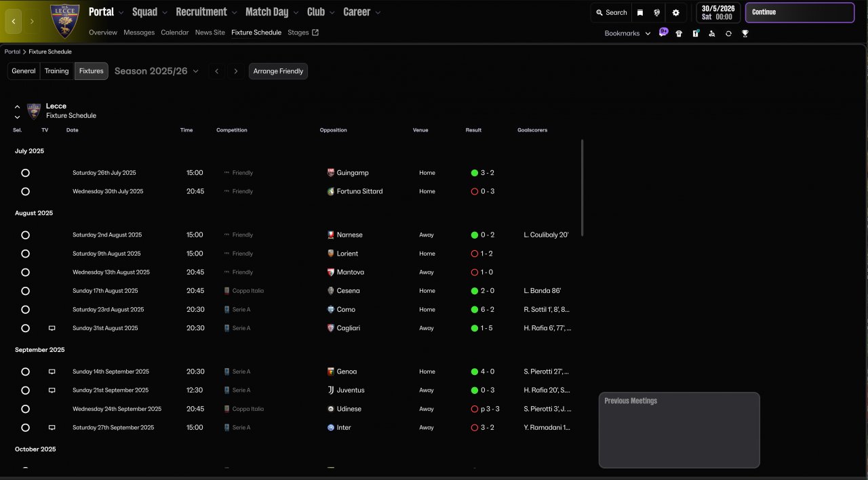Select the Guingamp fixture radio circle
This screenshot has height=480, width=868.
[x=25, y=173]
